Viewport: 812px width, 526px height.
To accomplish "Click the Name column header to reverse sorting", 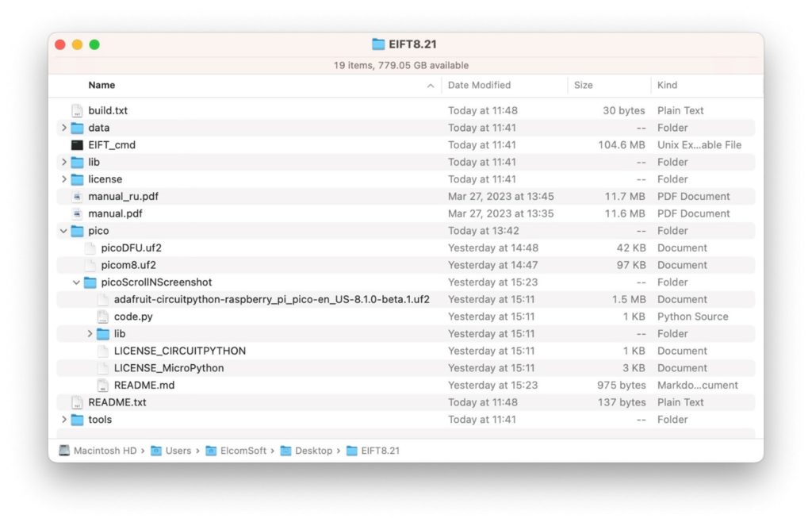I will (x=101, y=85).
